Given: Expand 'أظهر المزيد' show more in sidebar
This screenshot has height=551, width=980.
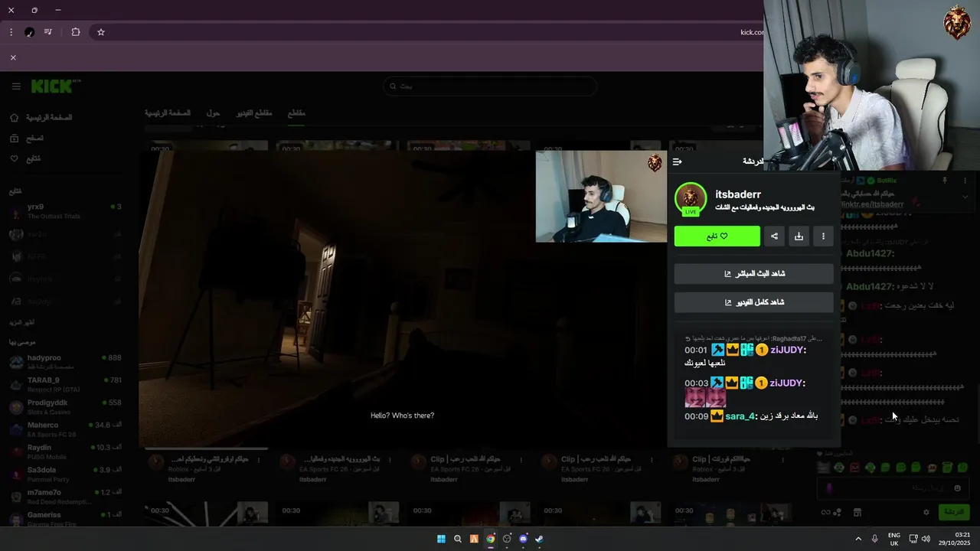Looking at the screenshot, I should 21,323.
